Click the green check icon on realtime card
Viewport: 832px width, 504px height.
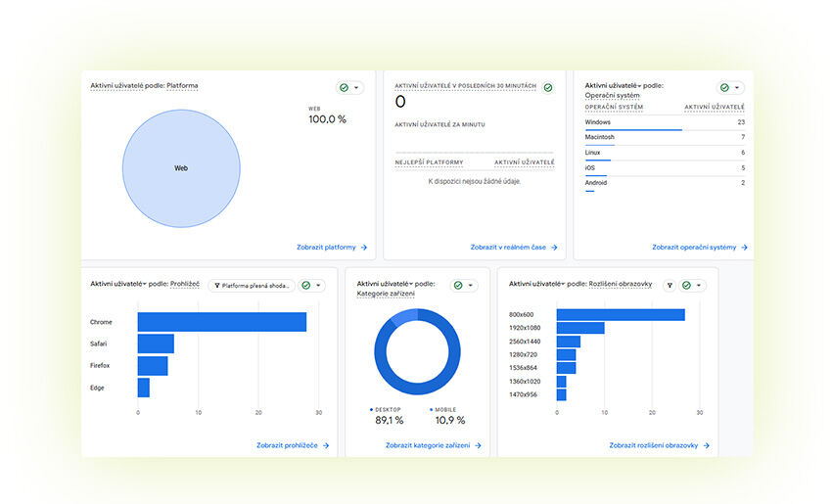[x=548, y=87]
